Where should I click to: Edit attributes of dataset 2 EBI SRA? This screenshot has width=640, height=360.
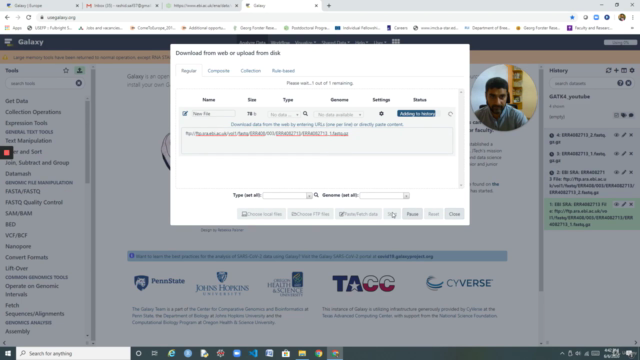coord(624,172)
